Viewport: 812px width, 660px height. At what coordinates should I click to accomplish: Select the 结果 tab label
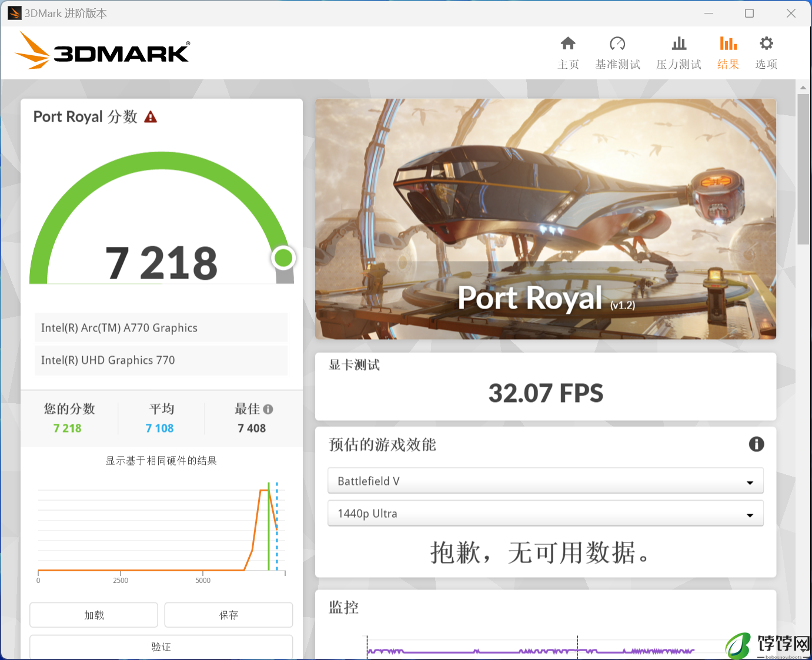(728, 64)
